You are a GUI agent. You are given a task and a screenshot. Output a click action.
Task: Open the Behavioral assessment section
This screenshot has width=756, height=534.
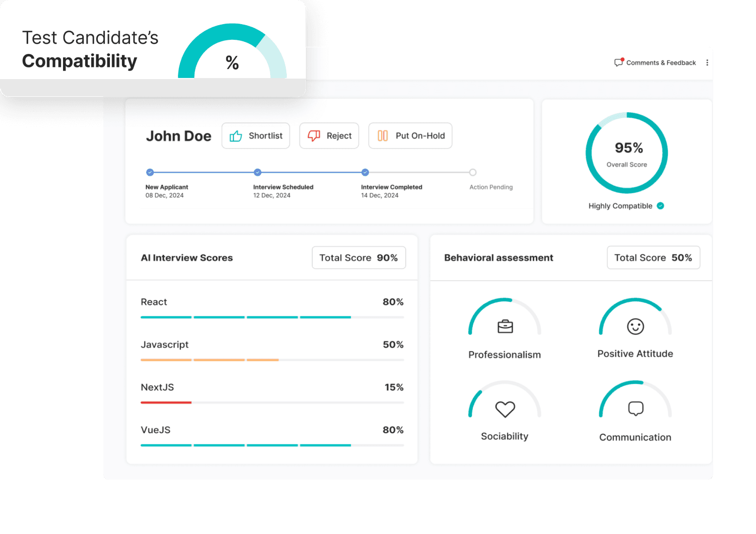coord(498,257)
